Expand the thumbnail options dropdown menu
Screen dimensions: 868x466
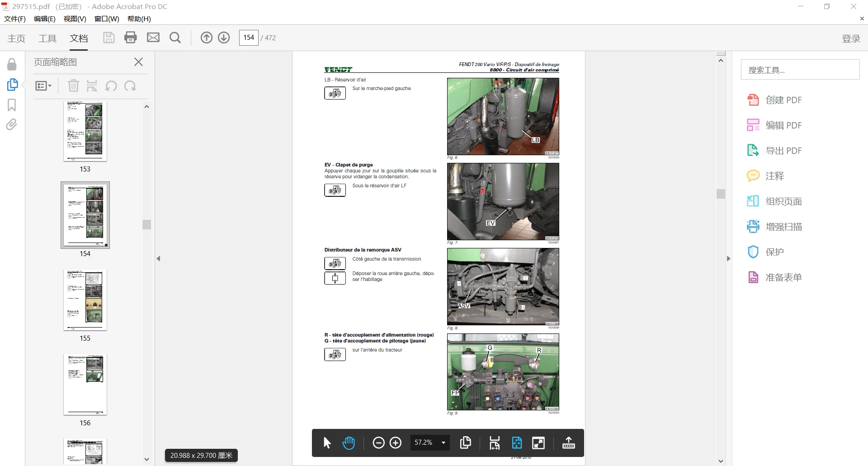click(43, 86)
